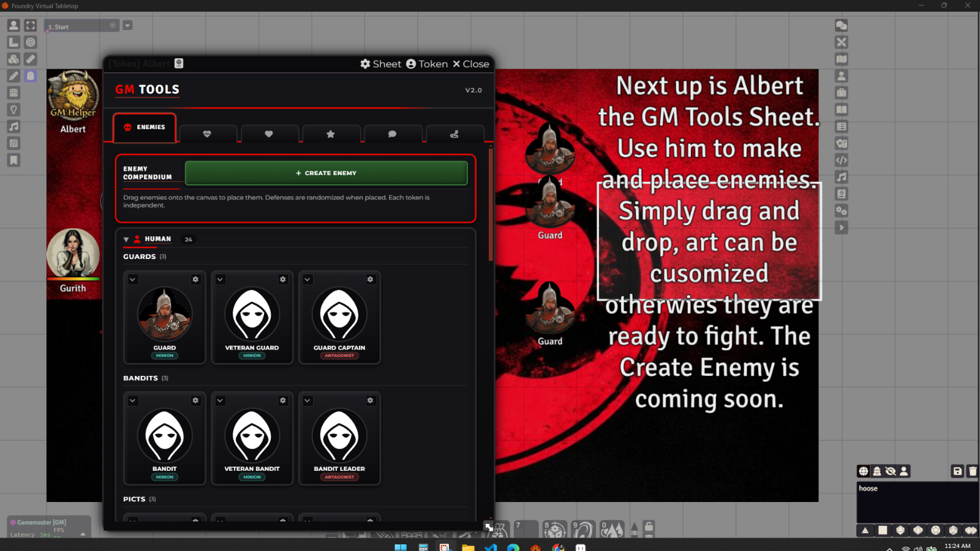Select the Measurement ruler tool
Image resolution: width=980 pixels, height=551 pixels.
tap(31, 59)
